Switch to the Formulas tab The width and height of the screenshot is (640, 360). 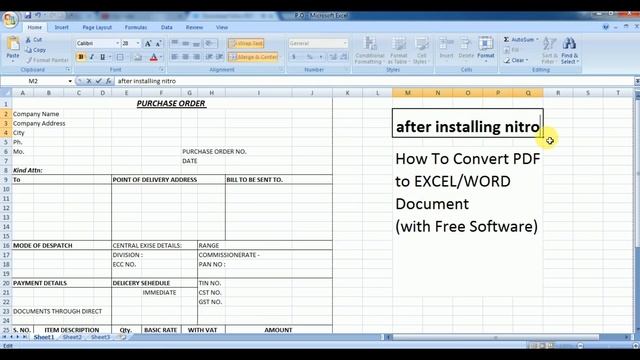point(136,27)
